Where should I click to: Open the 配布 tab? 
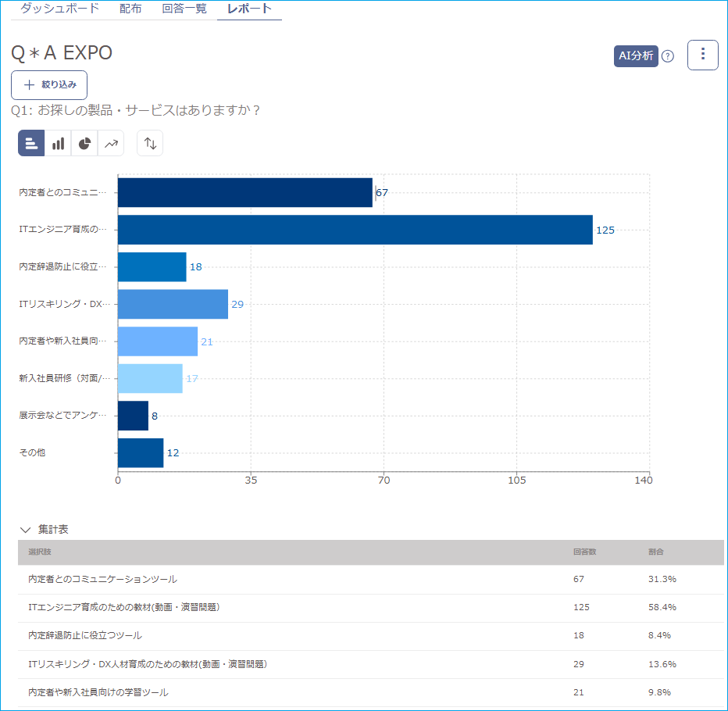pyautogui.click(x=130, y=9)
